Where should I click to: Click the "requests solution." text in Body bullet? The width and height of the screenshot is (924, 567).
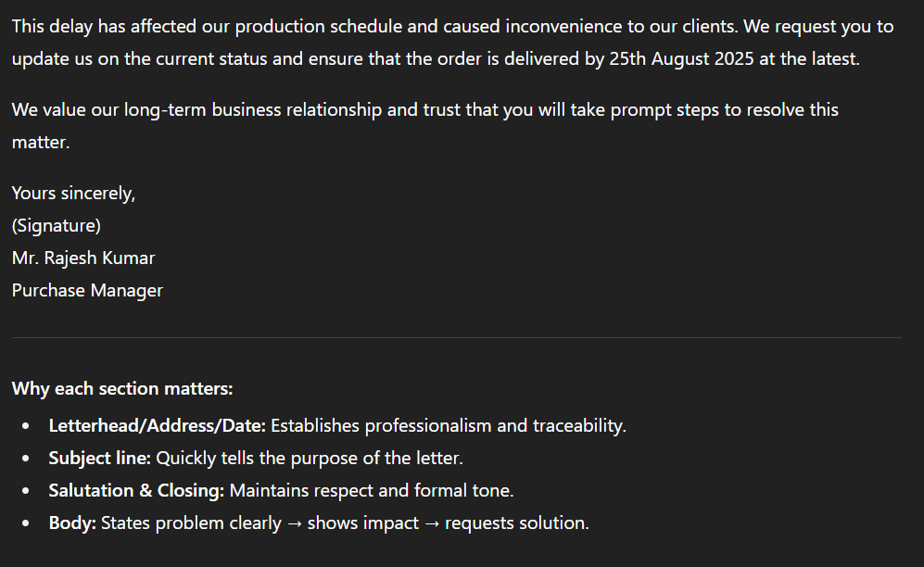pyautogui.click(x=517, y=523)
